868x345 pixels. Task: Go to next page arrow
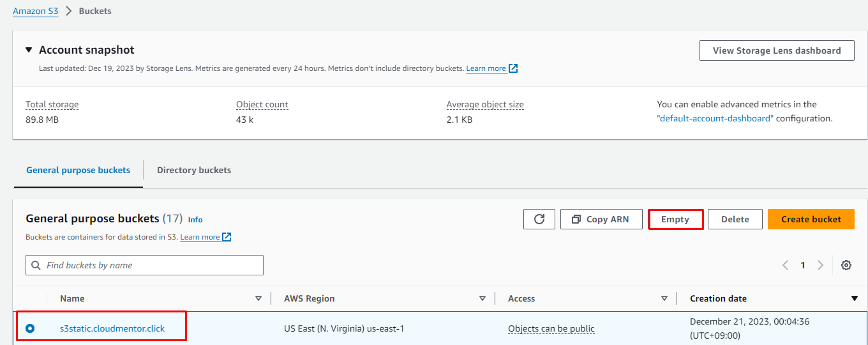820,265
